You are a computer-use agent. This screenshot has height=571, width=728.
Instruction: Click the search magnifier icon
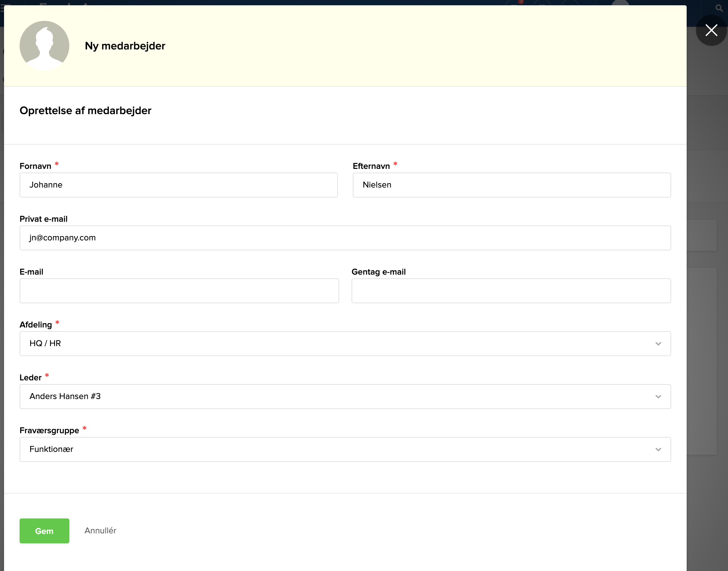tap(719, 8)
